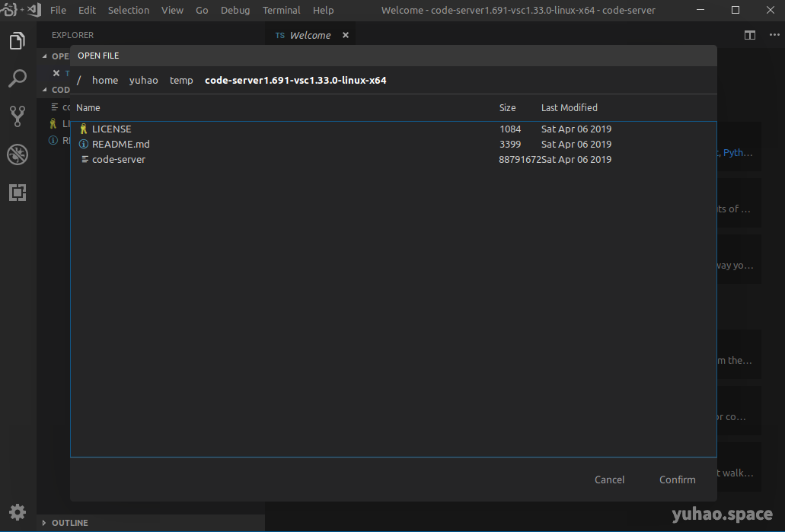785x532 pixels.
Task: Click the Open File dialog title
Action: coord(98,56)
